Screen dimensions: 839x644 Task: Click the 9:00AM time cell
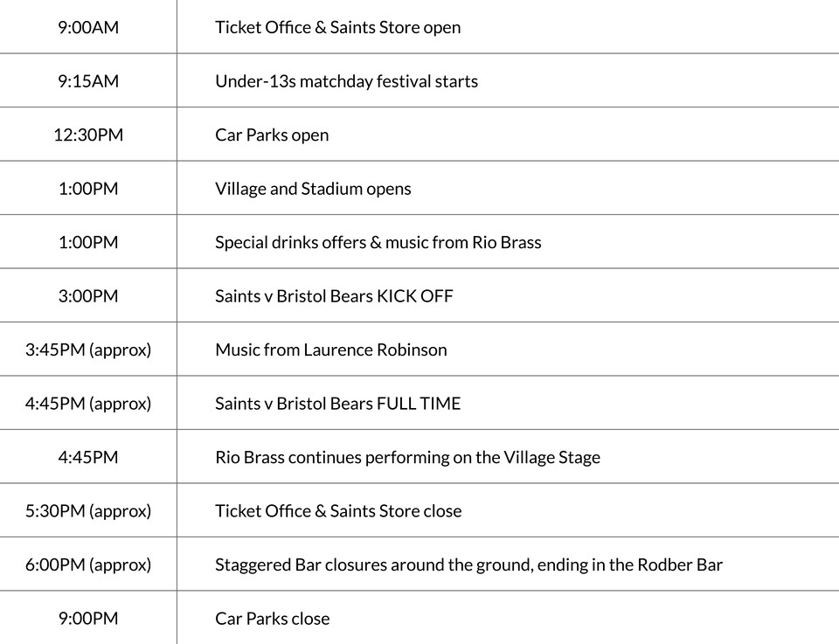point(88,27)
